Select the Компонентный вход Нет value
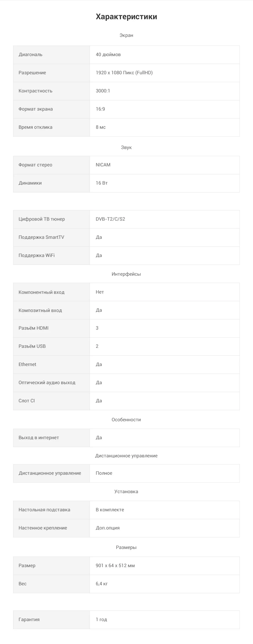Screen dimensions: 253x644 pyautogui.click(x=100, y=292)
